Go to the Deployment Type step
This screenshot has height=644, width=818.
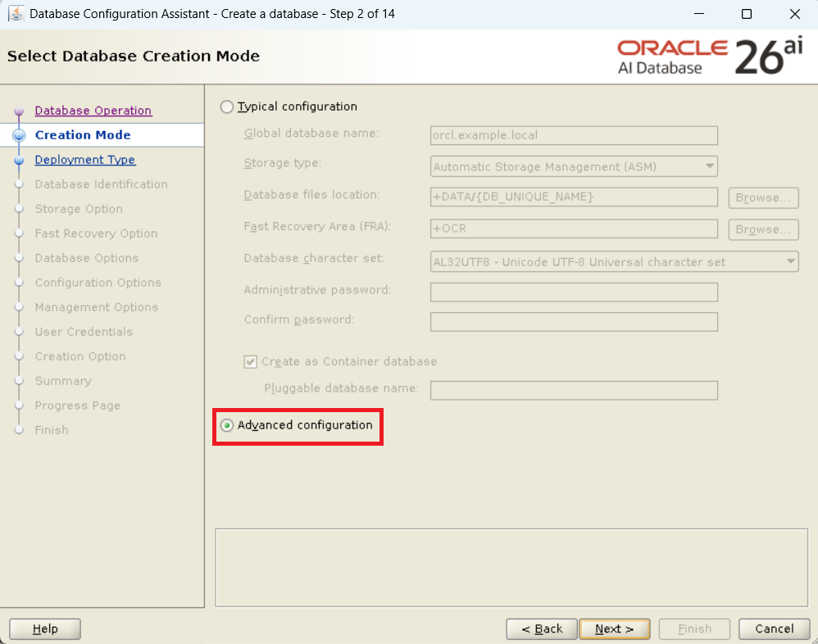pos(84,160)
